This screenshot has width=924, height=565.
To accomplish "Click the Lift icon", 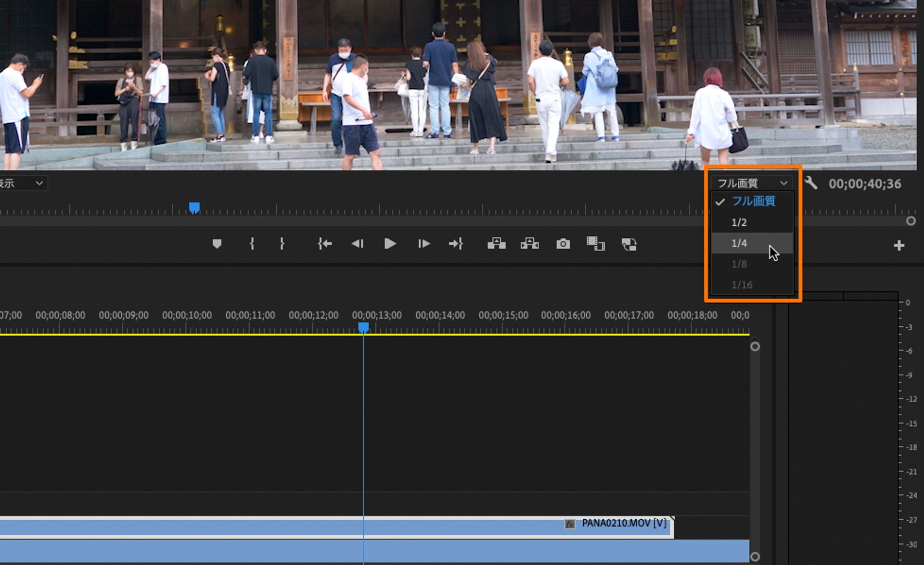I will point(496,244).
